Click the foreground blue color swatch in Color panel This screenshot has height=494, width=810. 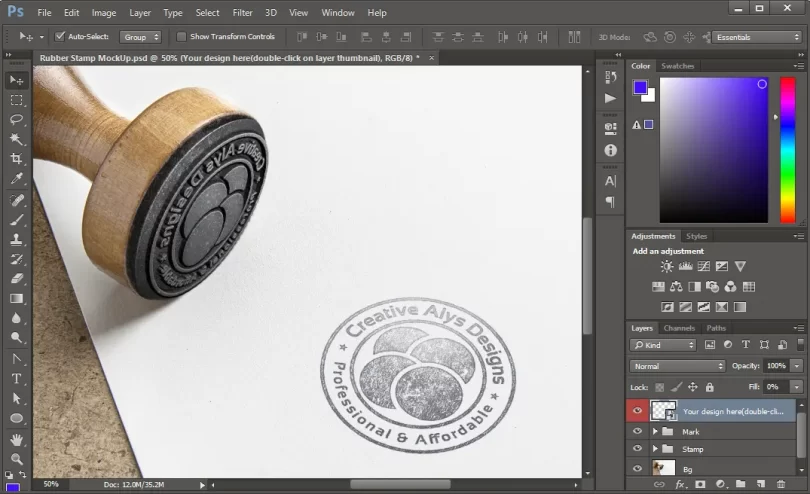click(x=640, y=87)
